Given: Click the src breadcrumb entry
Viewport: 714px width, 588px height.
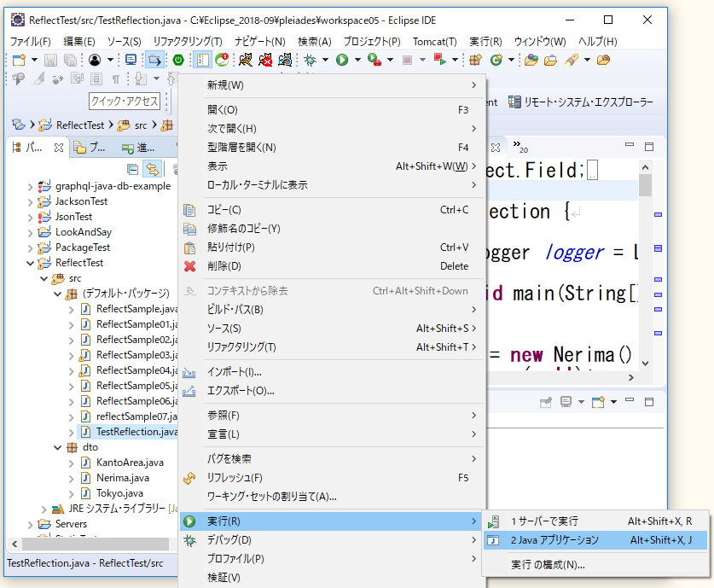Looking at the screenshot, I should point(132,125).
